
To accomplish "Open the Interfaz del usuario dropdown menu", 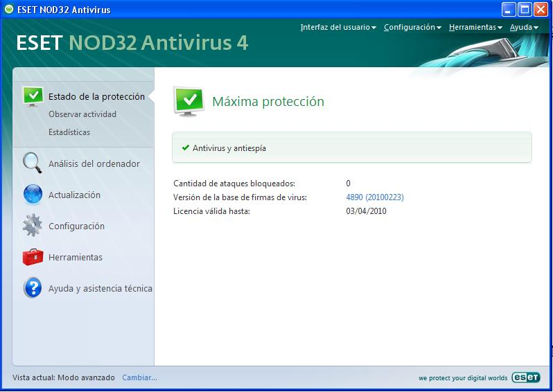I will pyautogui.click(x=337, y=28).
